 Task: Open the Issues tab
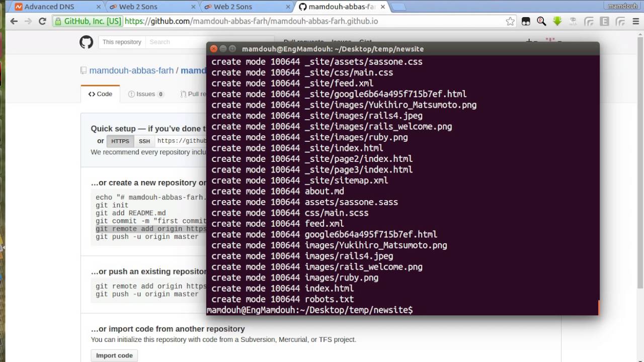[146, 94]
